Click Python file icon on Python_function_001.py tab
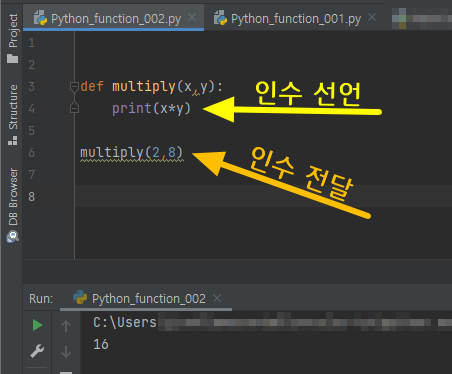 [x=220, y=18]
